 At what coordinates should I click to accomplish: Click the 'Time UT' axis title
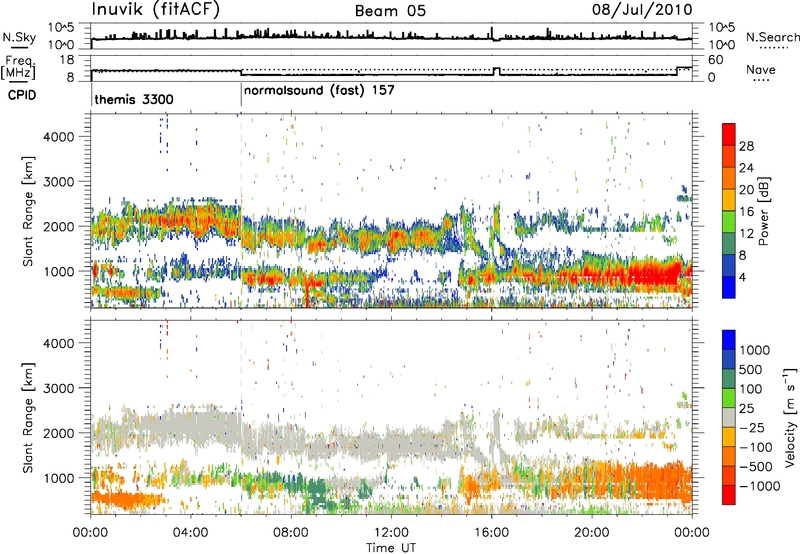tap(391, 548)
